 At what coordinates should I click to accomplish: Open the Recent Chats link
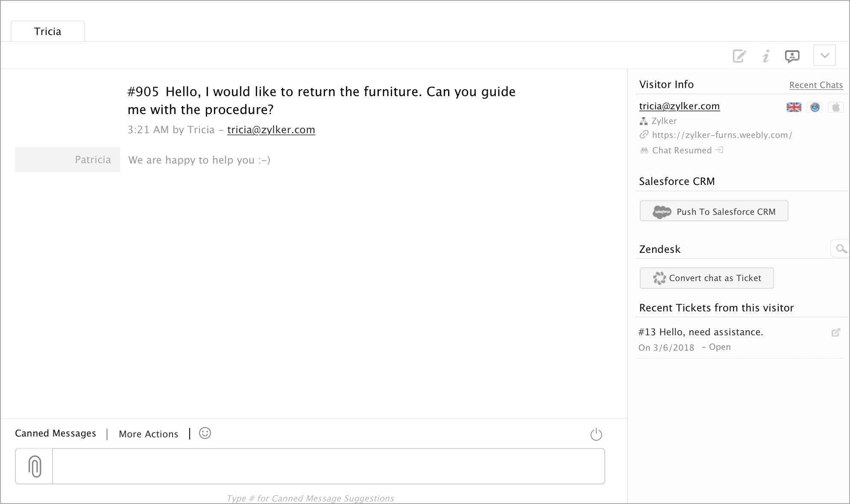[816, 85]
